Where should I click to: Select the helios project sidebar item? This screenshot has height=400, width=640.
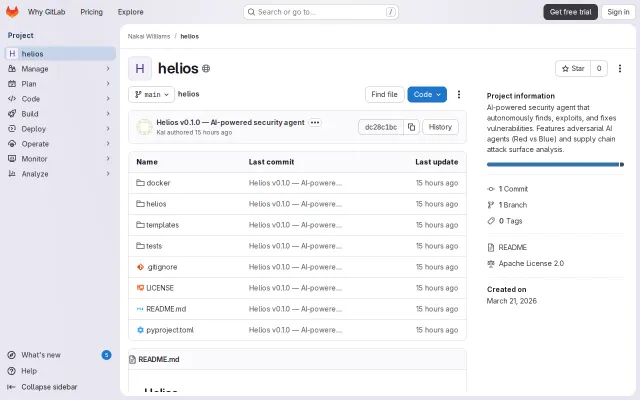tap(60, 53)
